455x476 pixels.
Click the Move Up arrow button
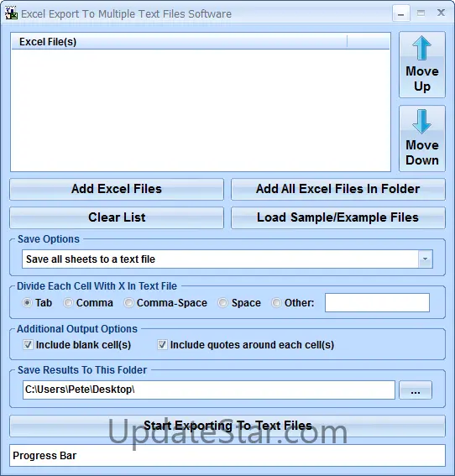click(x=422, y=65)
